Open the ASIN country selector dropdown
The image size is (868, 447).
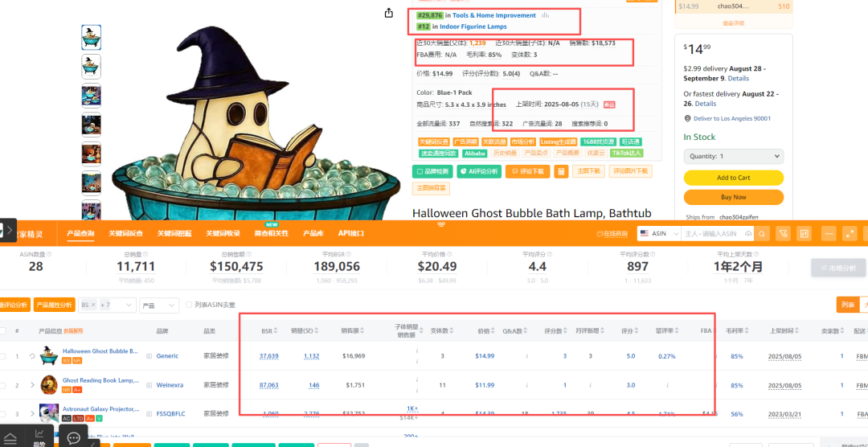pyautogui.click(x=659, y=234)
